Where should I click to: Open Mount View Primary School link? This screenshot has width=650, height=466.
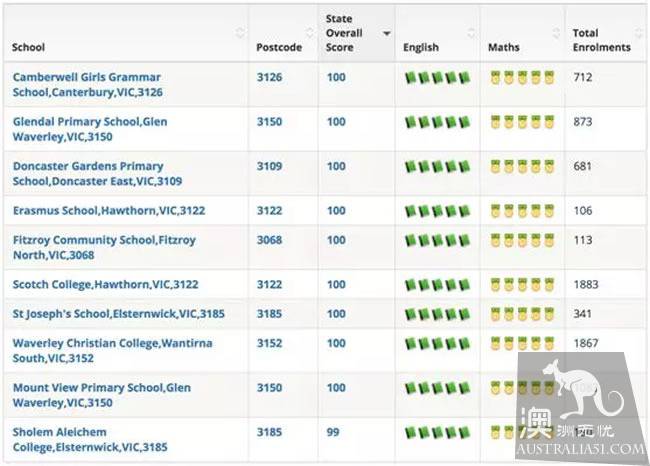coord(102,395)
